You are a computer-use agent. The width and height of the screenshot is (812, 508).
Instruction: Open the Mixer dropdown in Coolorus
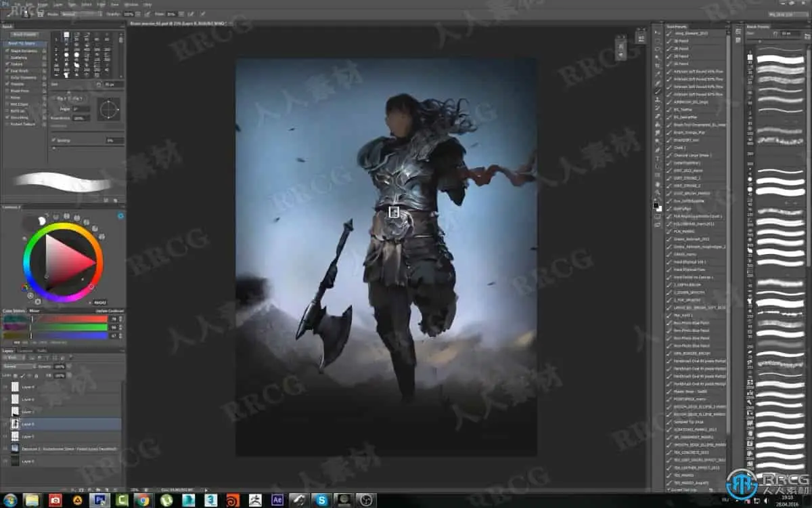(x=34, y=311)
